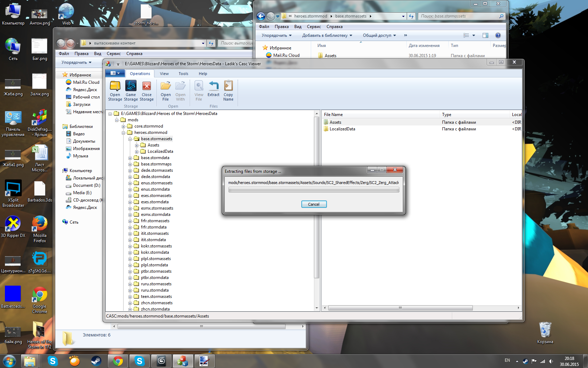This screenshot has height=368, width=588.
Task: Switch to the Tools ribbon tab
Action: [183, 74]
